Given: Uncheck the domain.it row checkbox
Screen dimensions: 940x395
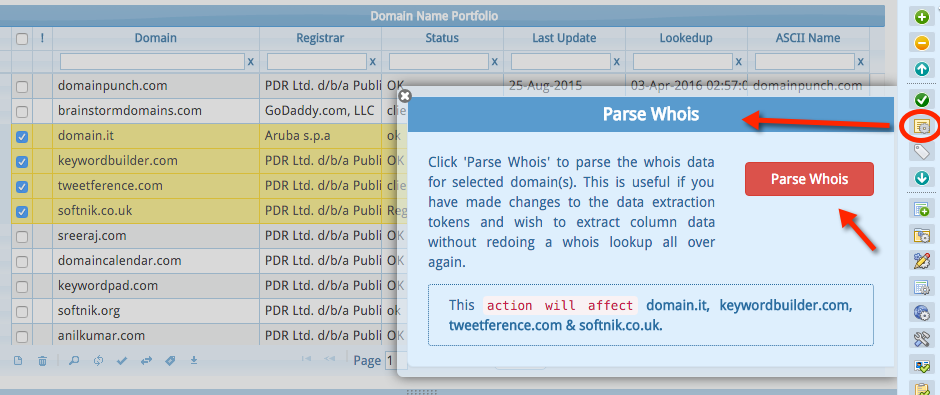Looking at the screenshot, I should coord(22,137).
